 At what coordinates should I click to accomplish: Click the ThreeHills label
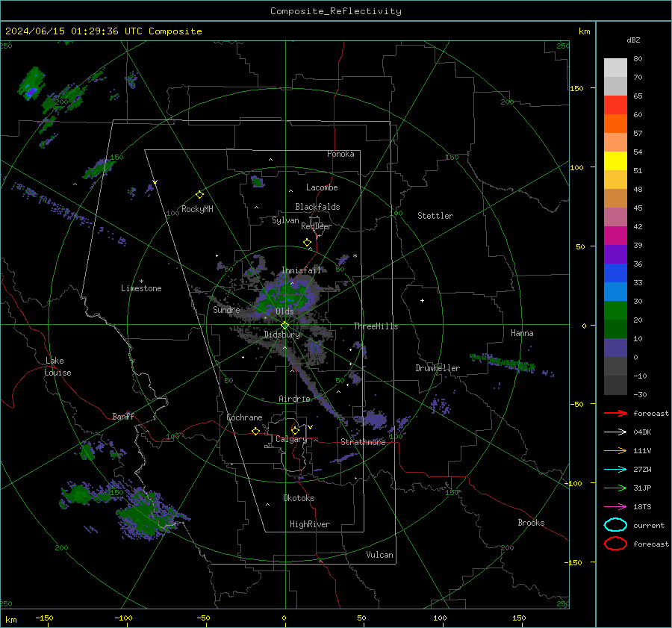coord(376,326)
